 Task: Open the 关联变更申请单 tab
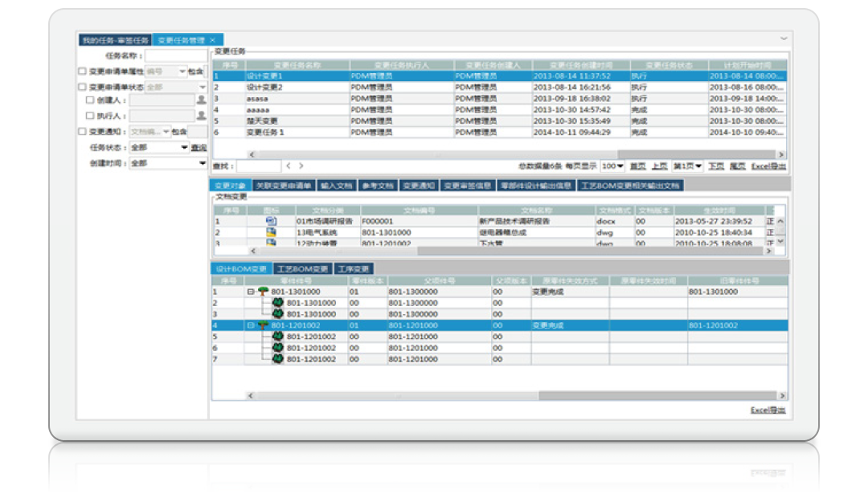[283, 186]
